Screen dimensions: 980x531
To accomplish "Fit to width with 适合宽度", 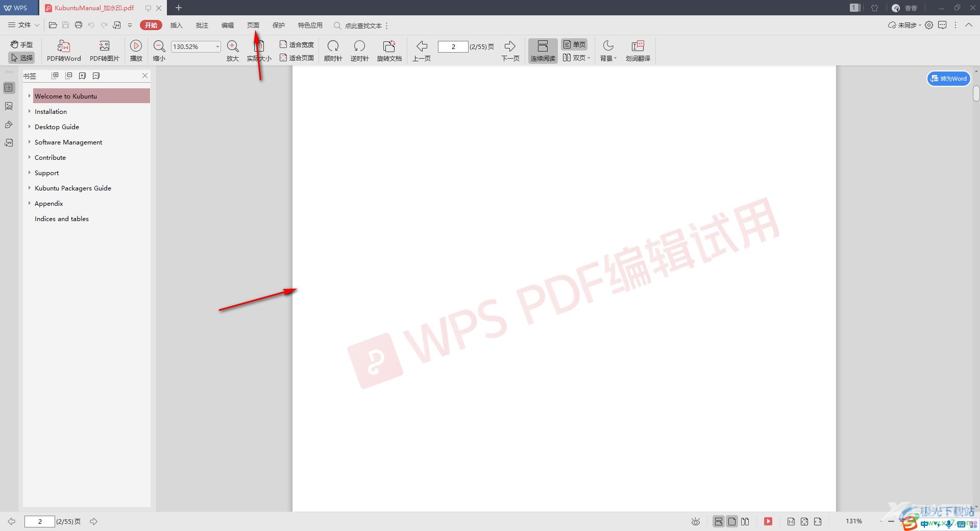I will [297, 44].
